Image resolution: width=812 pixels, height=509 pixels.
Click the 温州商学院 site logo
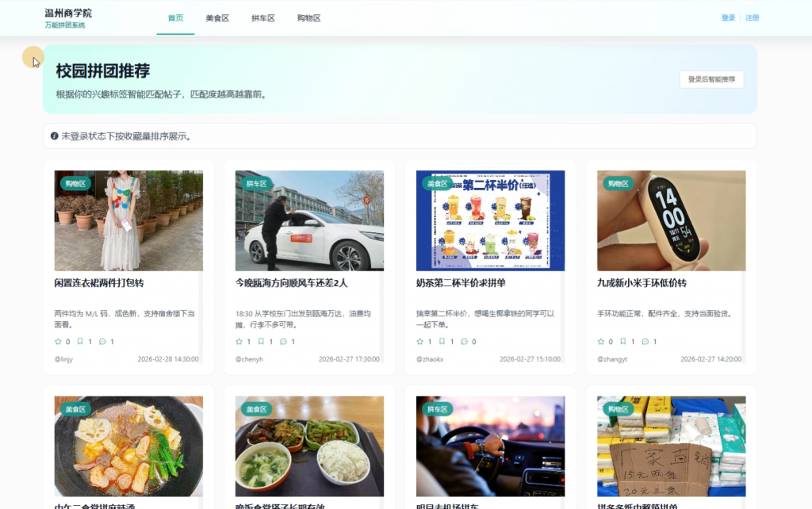(x=68, y=13)
